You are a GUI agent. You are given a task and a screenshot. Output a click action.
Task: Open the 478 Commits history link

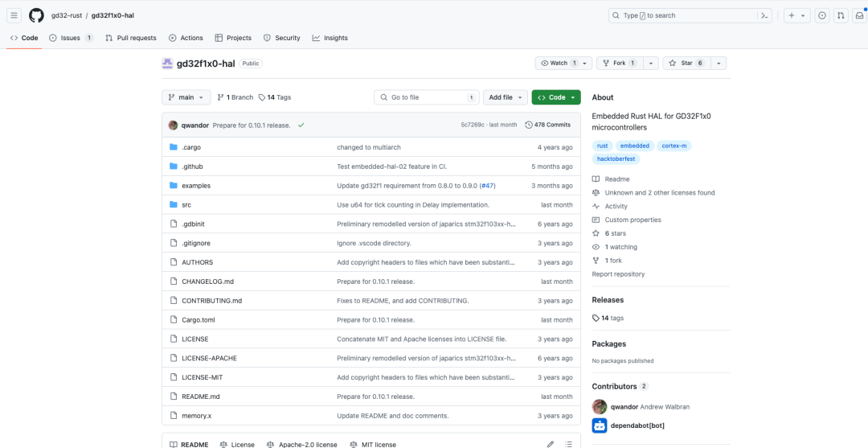pyautogui.click(x=547, y=125)
